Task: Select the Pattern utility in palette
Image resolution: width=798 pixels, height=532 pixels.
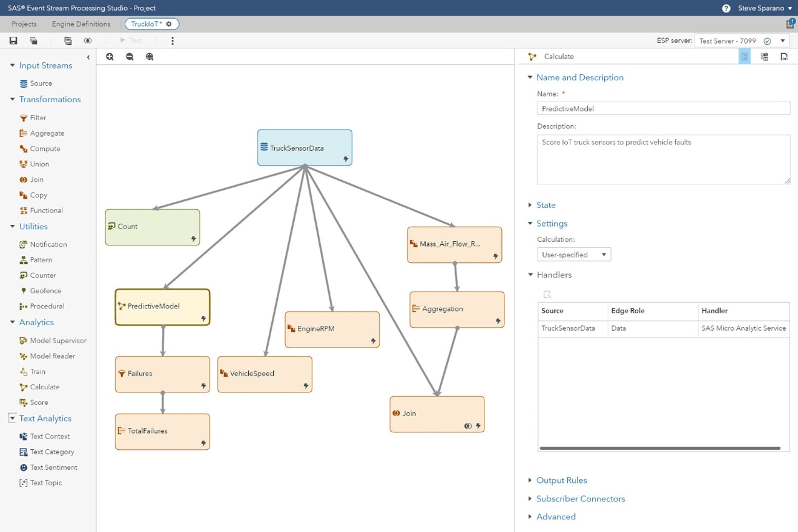Action: (36, 260)
